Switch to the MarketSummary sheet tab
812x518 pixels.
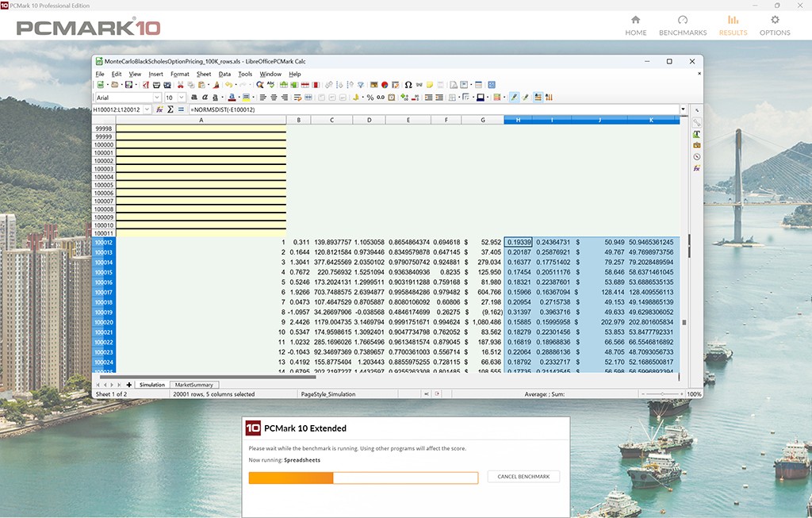tap(193, 385)
